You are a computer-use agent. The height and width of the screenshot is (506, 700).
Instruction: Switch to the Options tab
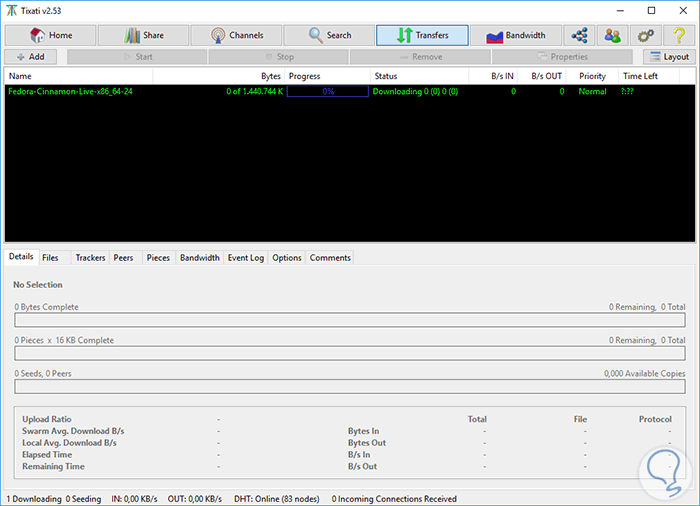[287, 258]
